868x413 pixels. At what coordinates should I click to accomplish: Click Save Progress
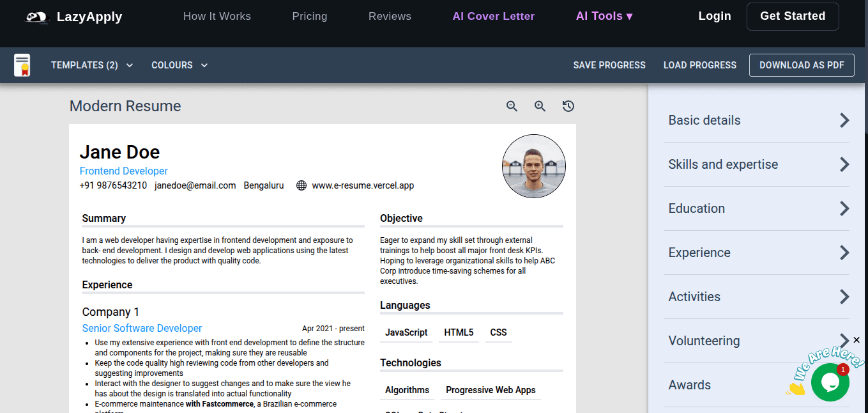(609, 65)
